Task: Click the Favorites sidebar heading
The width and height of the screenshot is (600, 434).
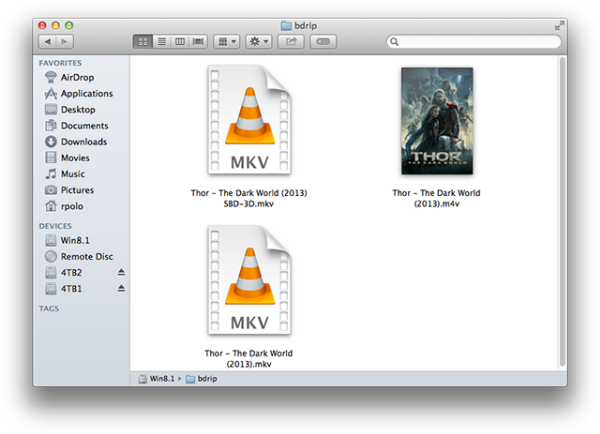Action: [60, 63]
